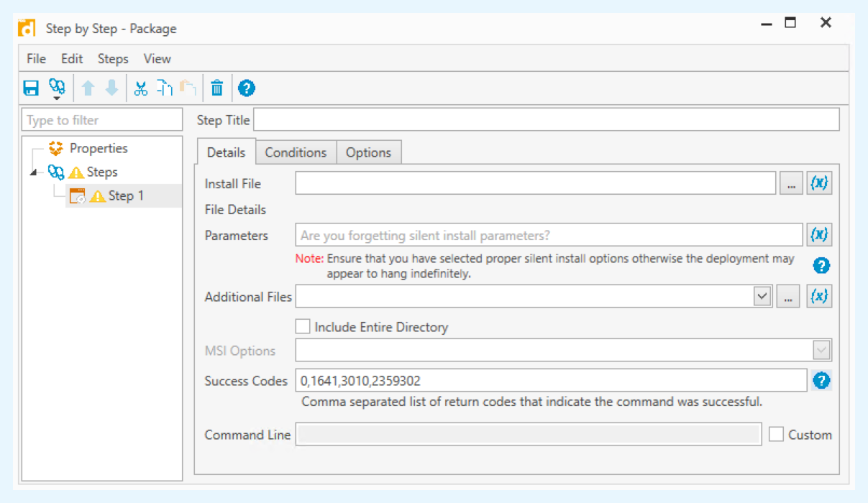Image resolution: width=868 pixels, height=503 pixels.
Task: Click the move step up arrow
Action: point(88,88)
